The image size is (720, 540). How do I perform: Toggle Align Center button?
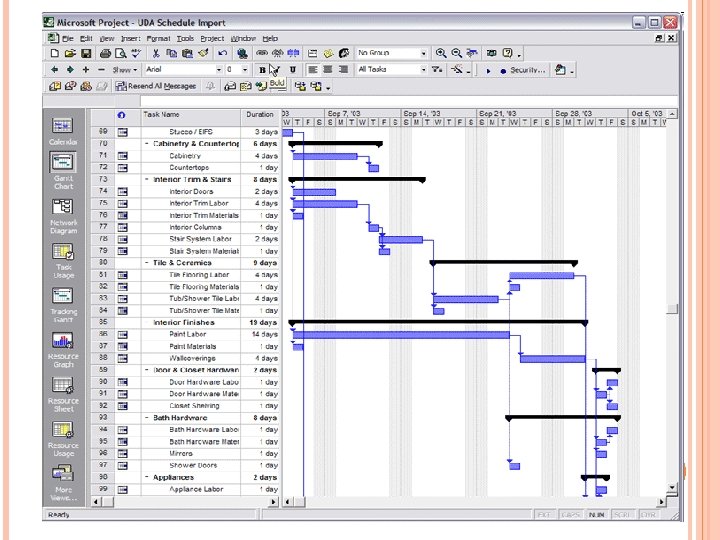328,70
